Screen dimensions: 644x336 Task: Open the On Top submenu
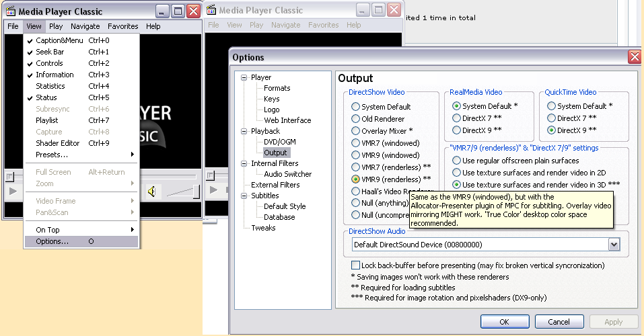pos(81,230)
